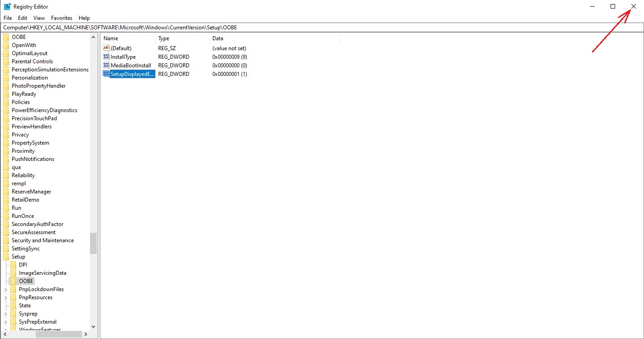Select the RetailDemo folder icon
This screenshot has height=339, width=644.
[6, 200]
